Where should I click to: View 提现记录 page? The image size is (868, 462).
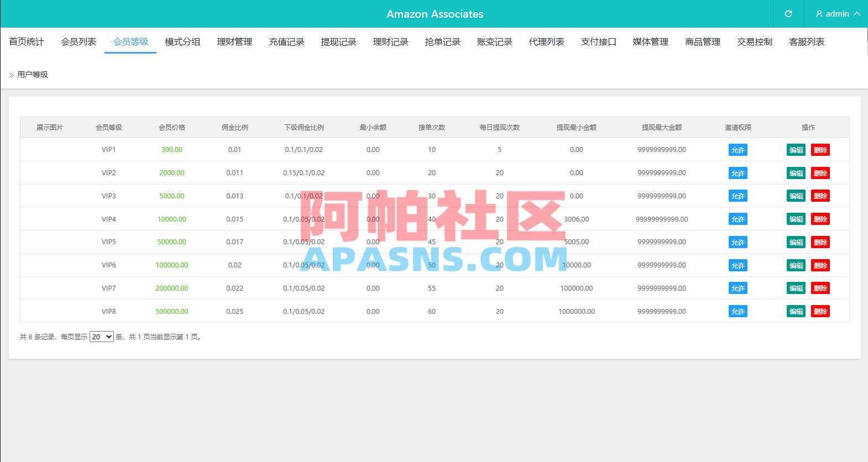click(338, 41)
